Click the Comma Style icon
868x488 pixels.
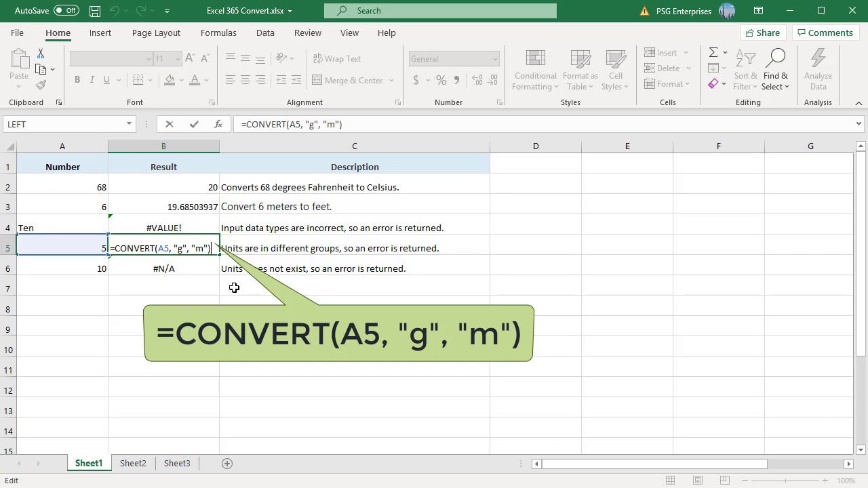tap(456, 80)
